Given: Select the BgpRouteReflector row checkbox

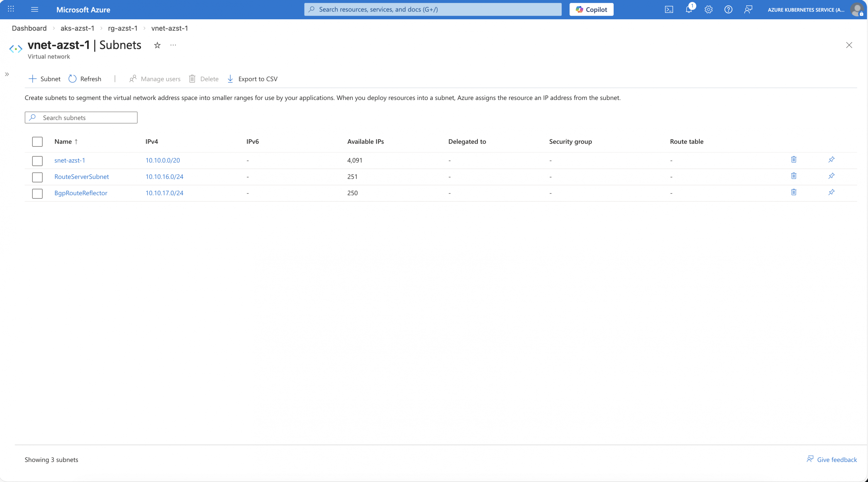Looking at the screenshot, I should [x=37, y=194].
